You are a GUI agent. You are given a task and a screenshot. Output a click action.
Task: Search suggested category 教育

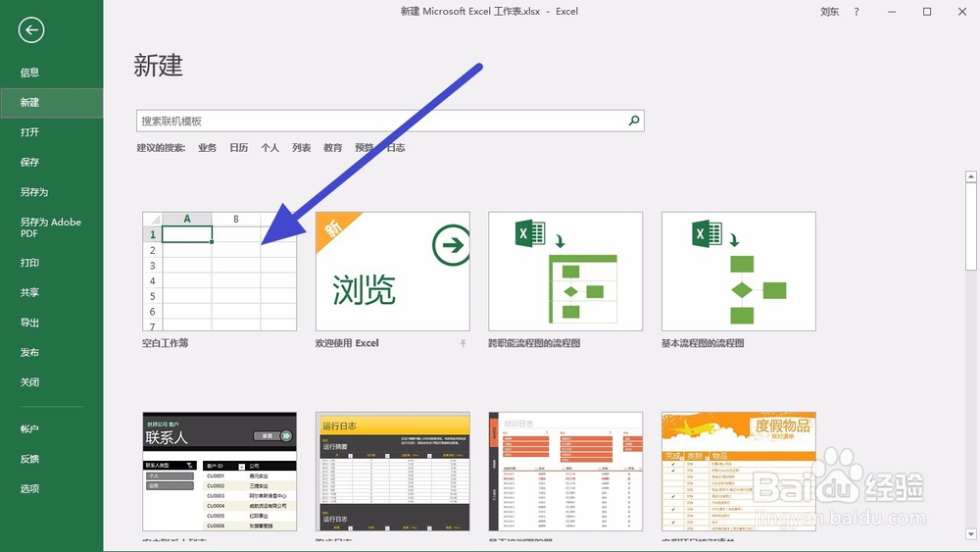click(x=332, y=147)
